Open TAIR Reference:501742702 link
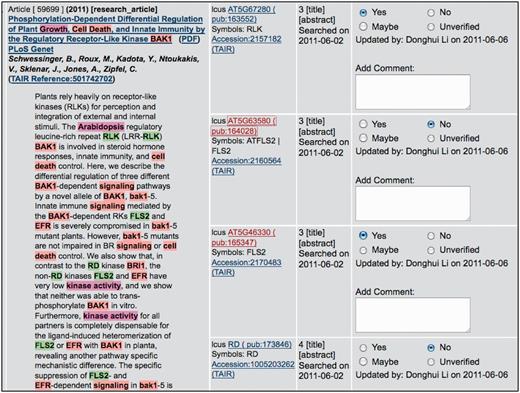 [62, 79]
